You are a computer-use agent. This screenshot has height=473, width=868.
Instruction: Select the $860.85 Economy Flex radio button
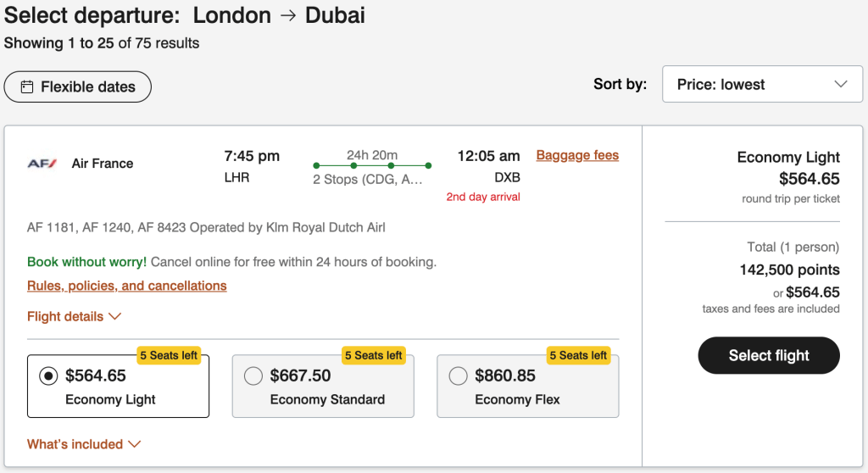pyautogui.click(x=459, y=376)
